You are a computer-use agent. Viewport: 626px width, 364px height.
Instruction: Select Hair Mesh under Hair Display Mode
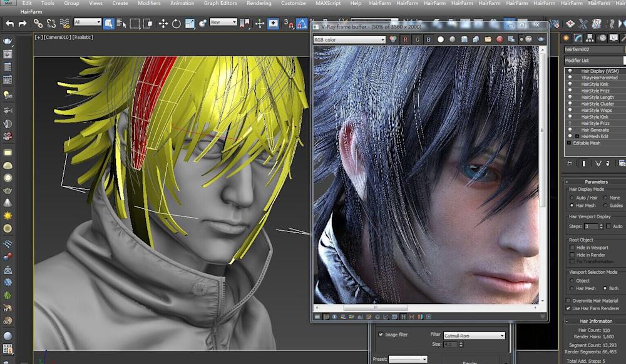(x=572, y=206)
